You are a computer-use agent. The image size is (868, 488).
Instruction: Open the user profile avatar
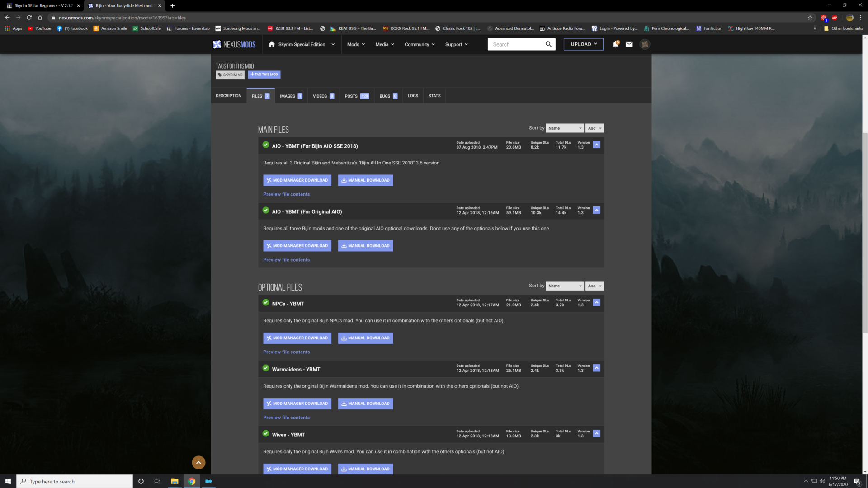click(645, 44)
